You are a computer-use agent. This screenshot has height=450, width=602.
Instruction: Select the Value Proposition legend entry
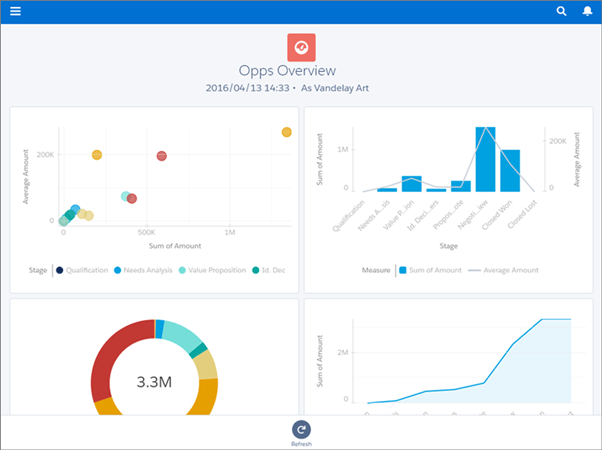tap(212, 270)
